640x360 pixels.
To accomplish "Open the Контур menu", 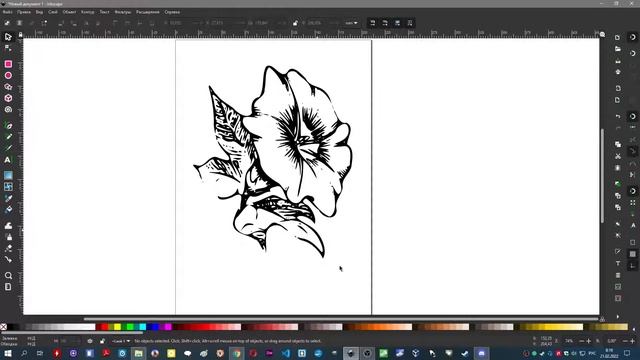I will pos(87,12).
